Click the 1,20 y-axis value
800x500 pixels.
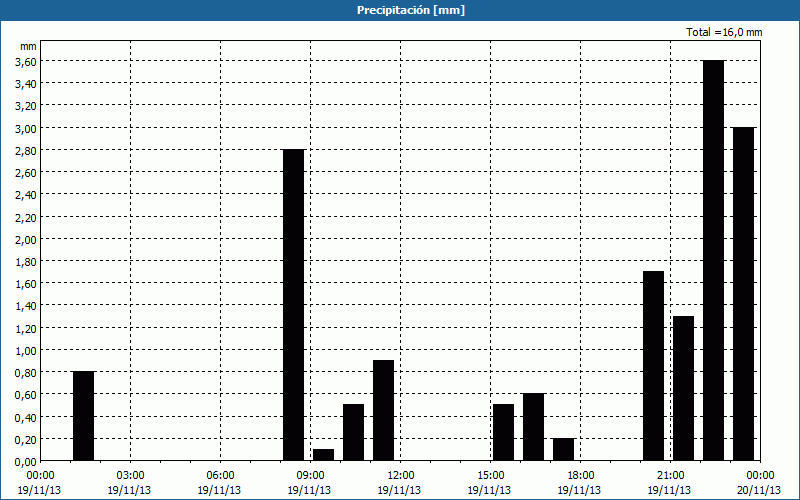click(26, 329)
